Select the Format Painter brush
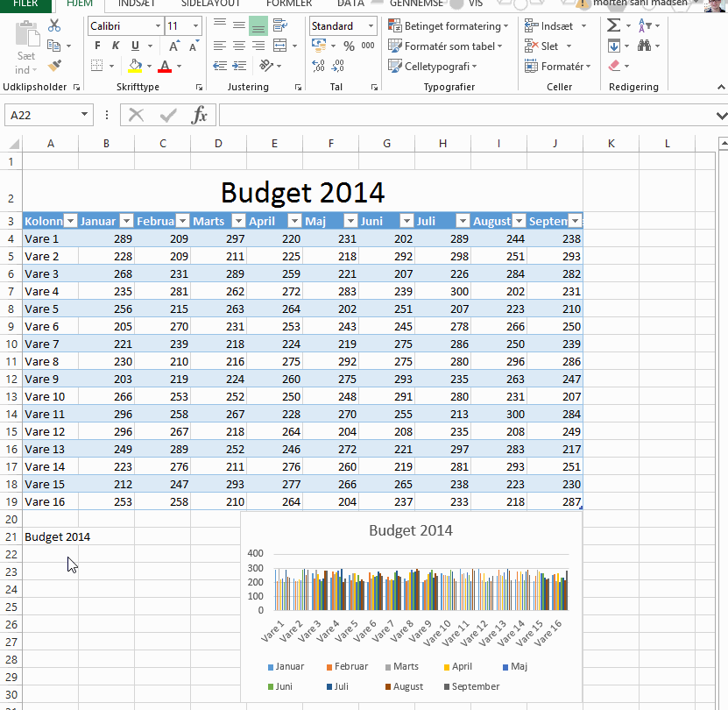Screen dimensions: 728x710 coord(55,66)
